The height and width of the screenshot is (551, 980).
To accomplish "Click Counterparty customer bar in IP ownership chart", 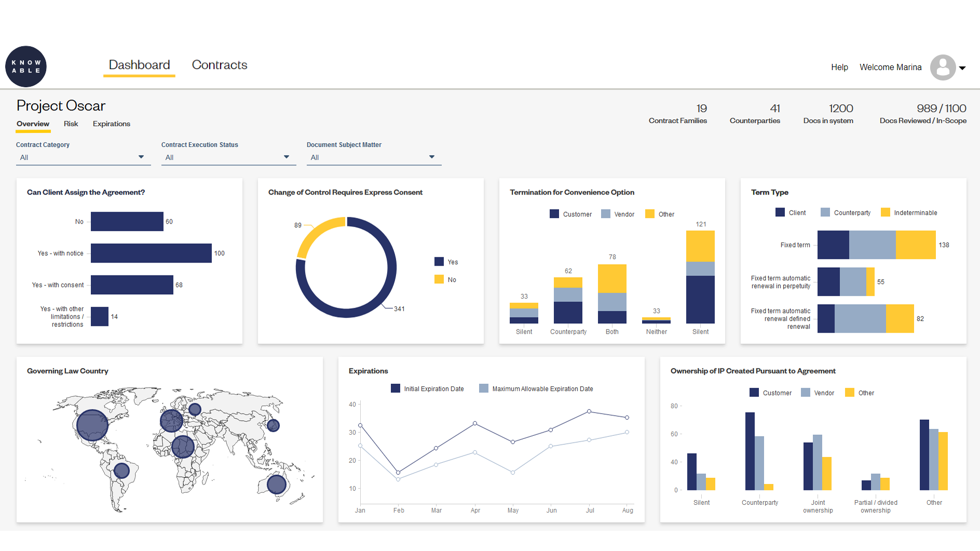I will pyautogui.click(x=750, y=451).
